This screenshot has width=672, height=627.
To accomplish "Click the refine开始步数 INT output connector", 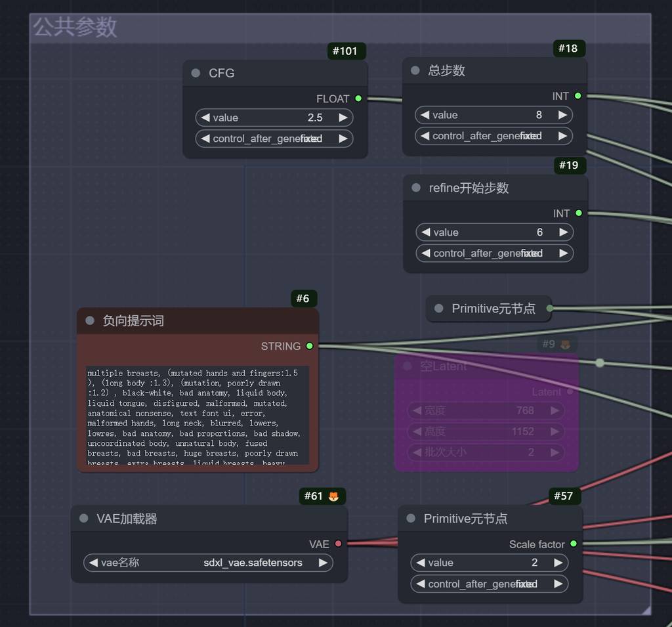I will point(578,213).
